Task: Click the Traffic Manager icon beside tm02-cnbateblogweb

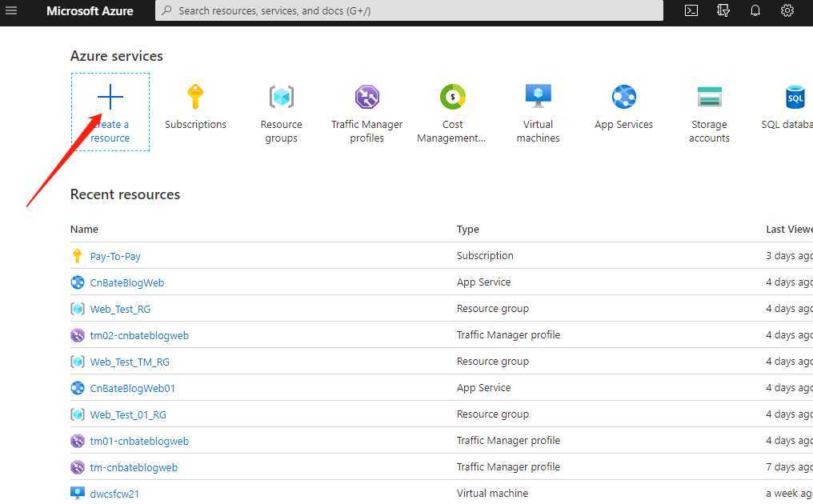Action: coord(78,335)
